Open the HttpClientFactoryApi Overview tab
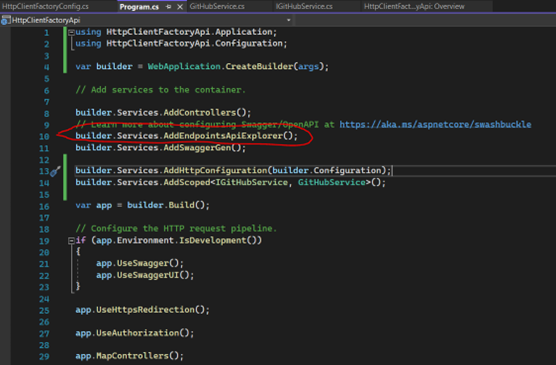The image size is (556, 365). point(414,6)
